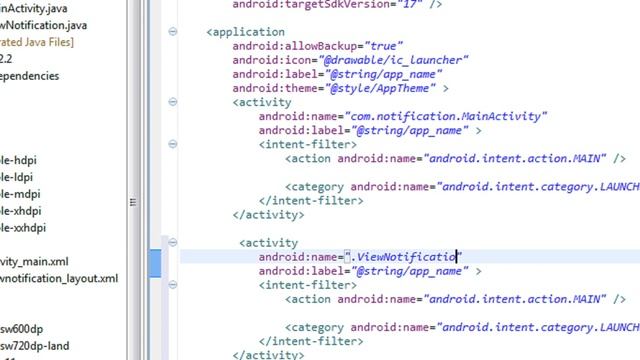The image size is (640, 360).
Task: Click the category LAUNCH line in MainActivity block
Action: coord(462,187)
